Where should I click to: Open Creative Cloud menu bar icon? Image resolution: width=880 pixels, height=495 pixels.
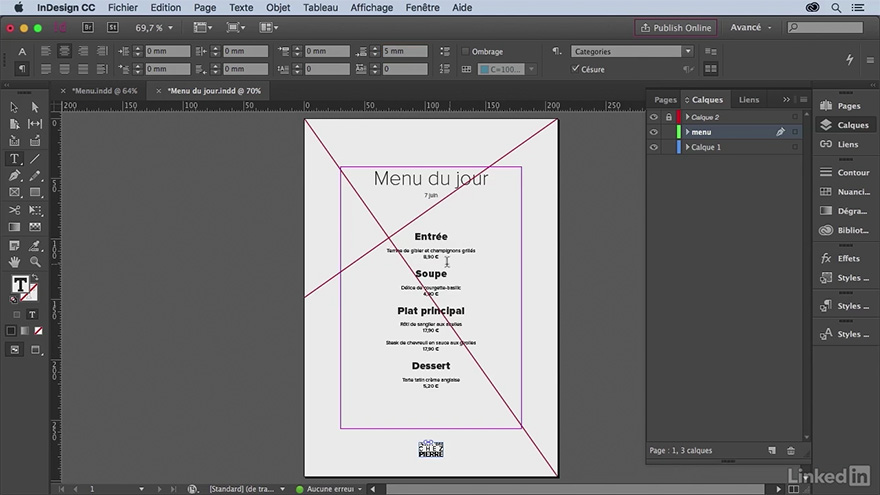[x=812, y=8]
